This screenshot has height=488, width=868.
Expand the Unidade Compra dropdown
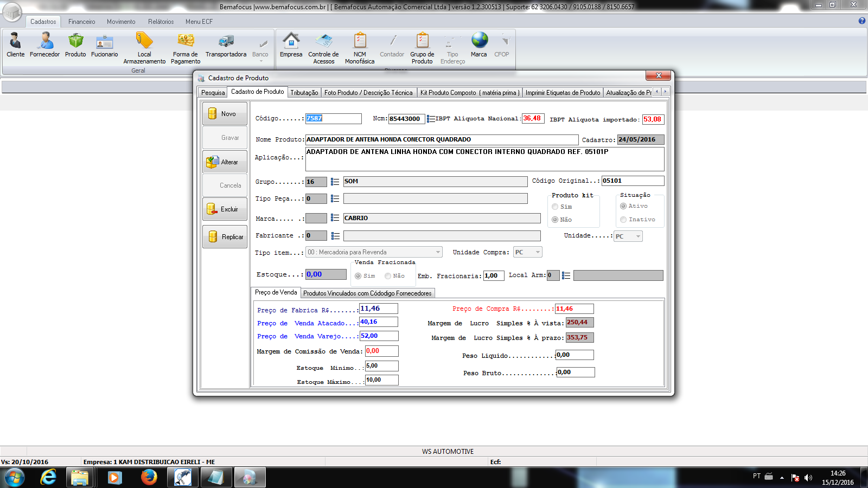pyautogui.click(x=538, y=252)
